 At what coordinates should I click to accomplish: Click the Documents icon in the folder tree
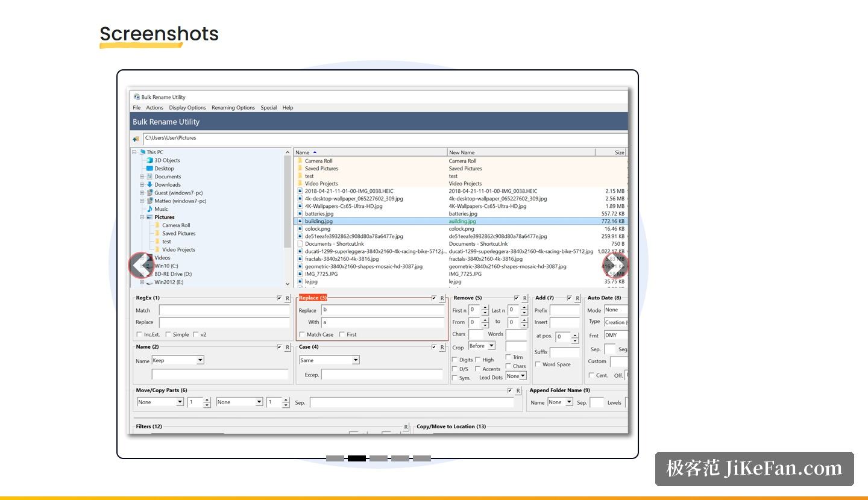149,177
